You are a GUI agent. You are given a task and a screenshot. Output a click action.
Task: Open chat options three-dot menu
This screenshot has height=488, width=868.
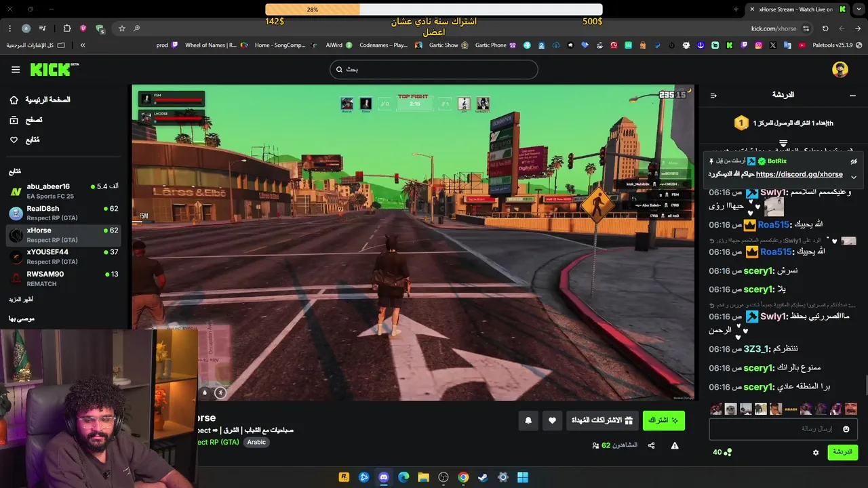point(853,96)
